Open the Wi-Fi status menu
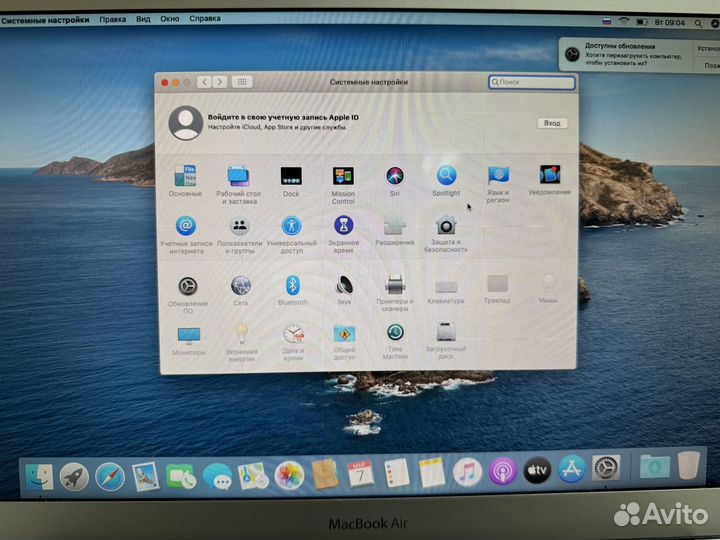The image size is (720, 540). (x=624, y=22)
